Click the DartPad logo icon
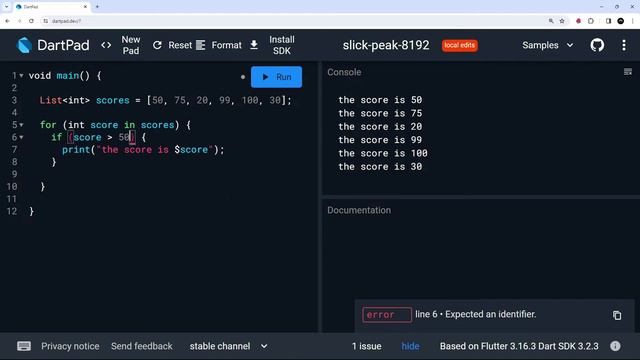The image size is (640, 360). (x=24, y=45)
